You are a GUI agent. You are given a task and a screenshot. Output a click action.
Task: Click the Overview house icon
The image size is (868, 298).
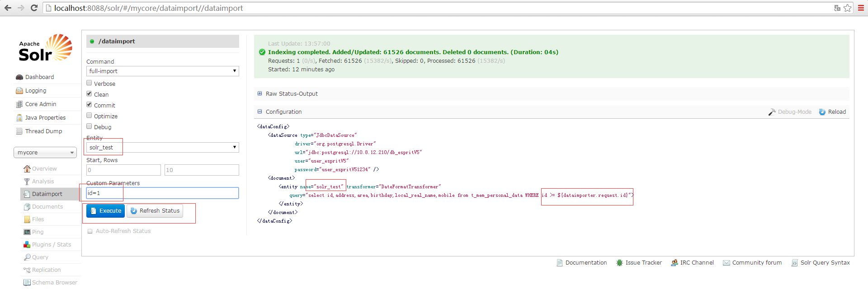(x=27, y=169)
